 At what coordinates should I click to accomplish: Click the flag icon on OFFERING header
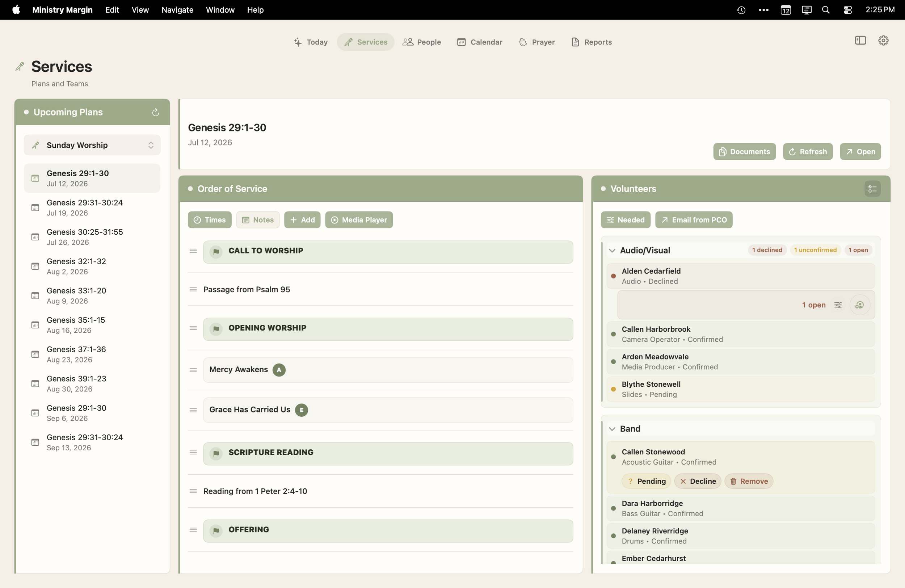[216, 530]
